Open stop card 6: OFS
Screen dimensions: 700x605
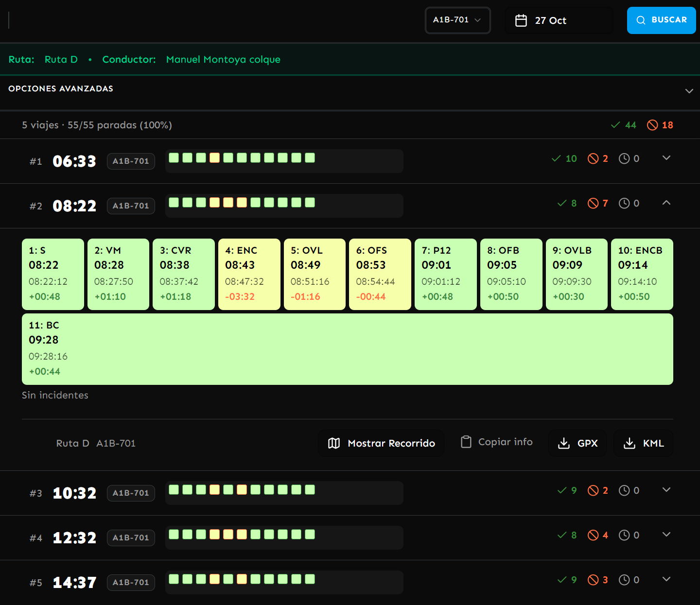[x=380, y=274]
